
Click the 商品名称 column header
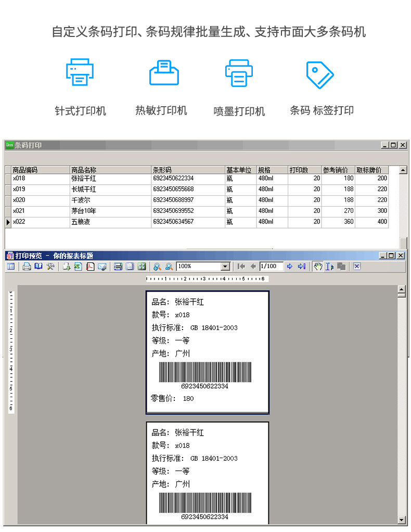click(110, 170)
